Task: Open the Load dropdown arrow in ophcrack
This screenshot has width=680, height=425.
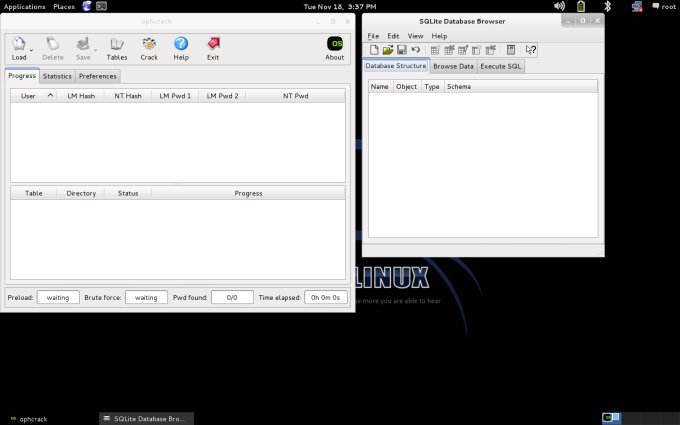Action: (32, 50)
